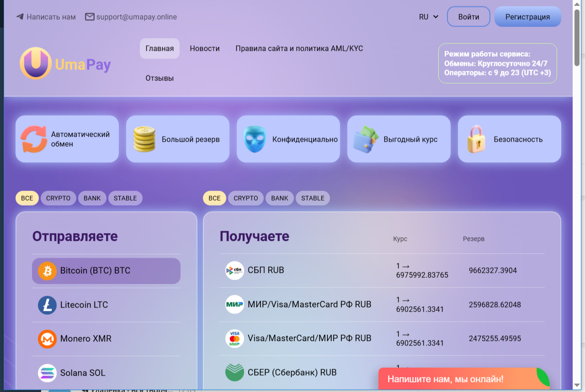Click the reserve value 9662327.3904

(493, 270)
